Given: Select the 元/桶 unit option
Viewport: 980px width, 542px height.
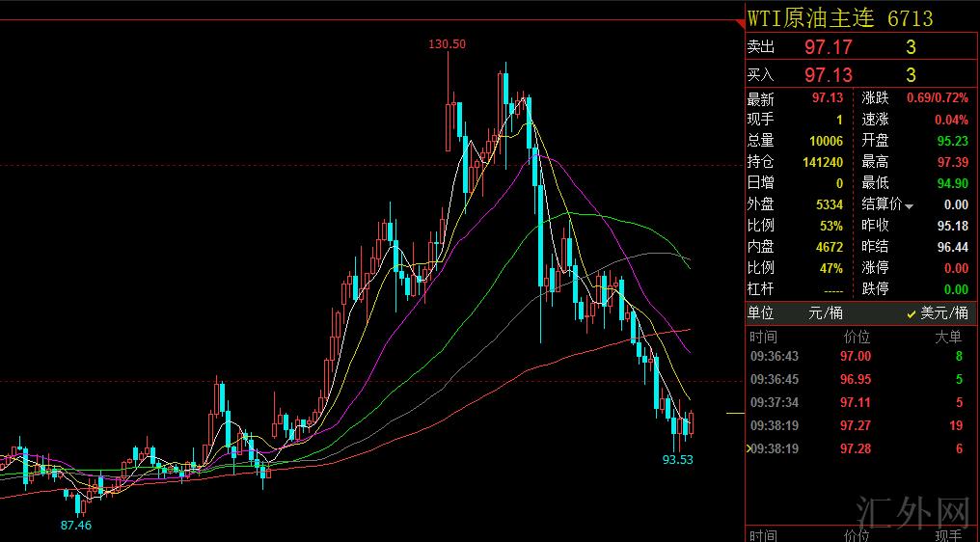Looking at the screenshot, I should tap(826, 313).
